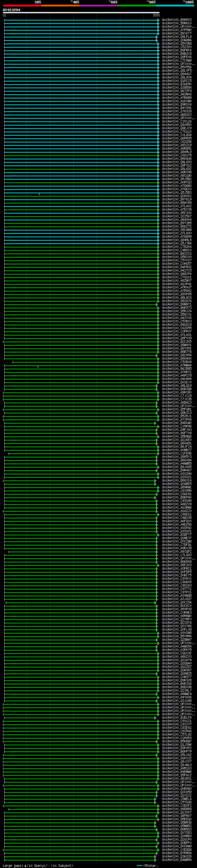Select hit UniRef100_Q8L9S4
Screen dimensions: 197x868
coord(177,78)
